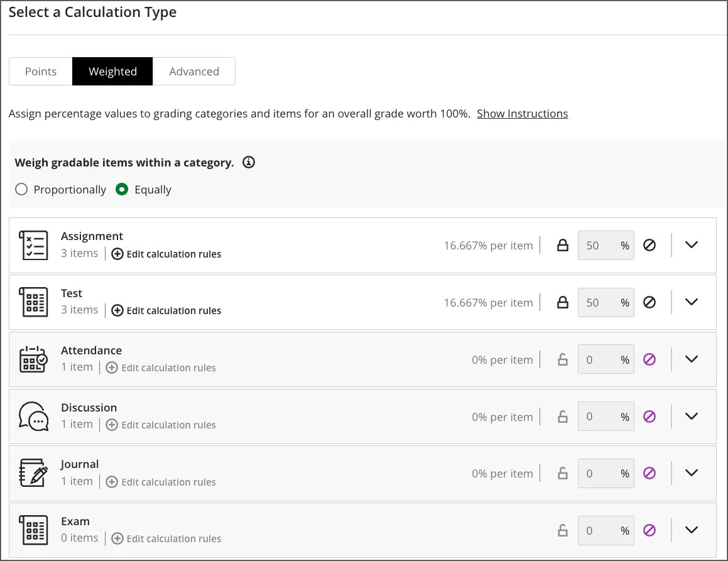Image resolution: width=728 pixels, height=561 pixels.
Task: Click the exclude icon on the Test row
Action: coord(650,302)
